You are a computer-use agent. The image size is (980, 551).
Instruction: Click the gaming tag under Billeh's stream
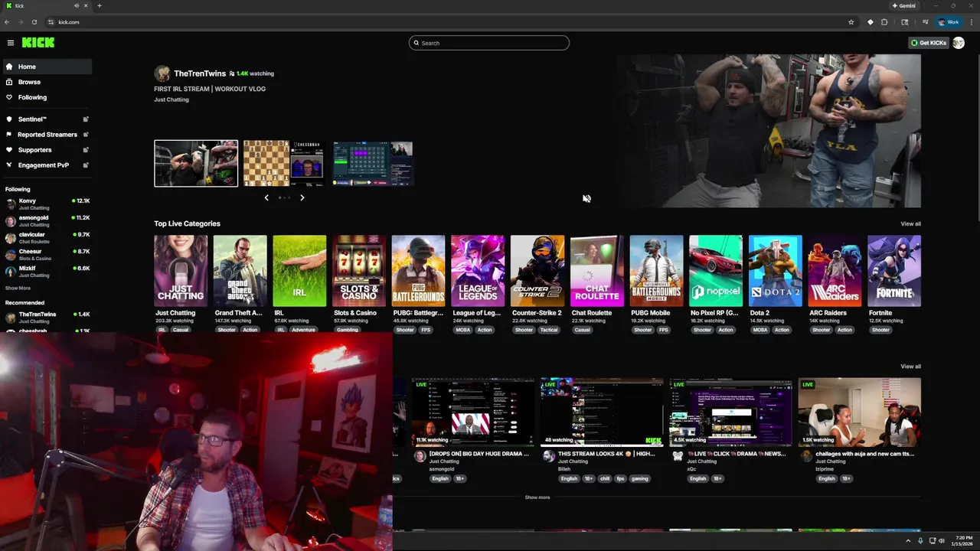(x=640, y=479)
